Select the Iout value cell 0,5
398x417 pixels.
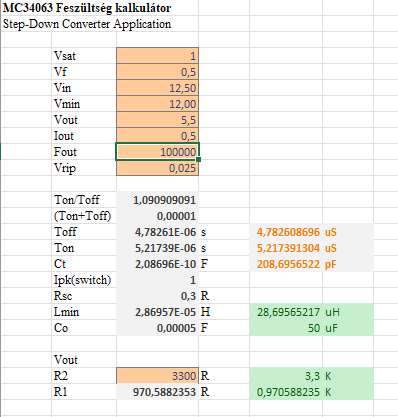[157, 136]
